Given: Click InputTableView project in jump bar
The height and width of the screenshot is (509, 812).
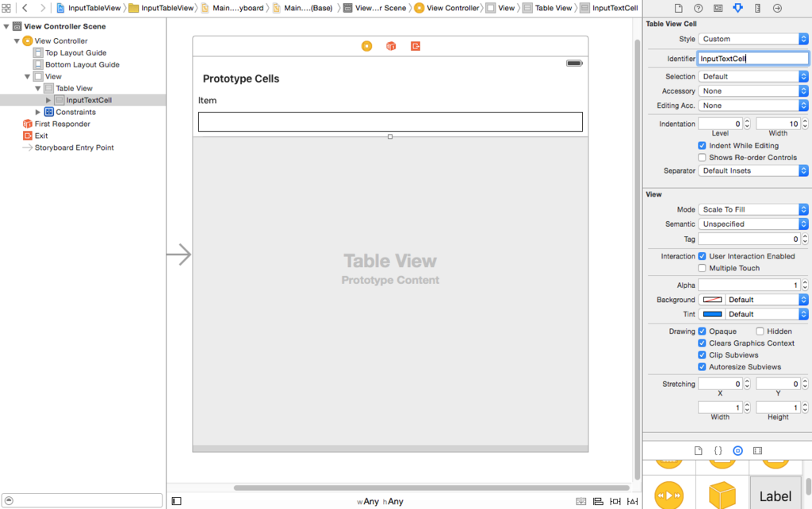Looking at the screenshot, I should pyautogui.click(x=89, y=8).
